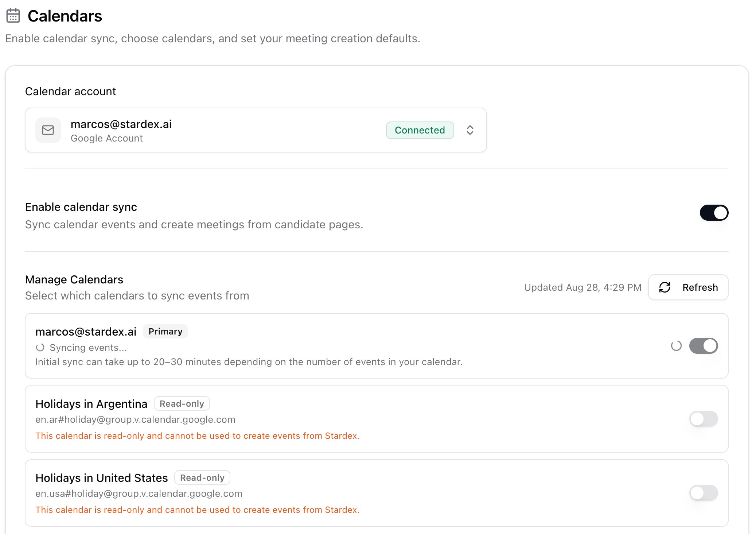Click the green Connected status badge
The width and height of the screenshot is (756, 534).
pyautogui.click(x=420, y=130)
